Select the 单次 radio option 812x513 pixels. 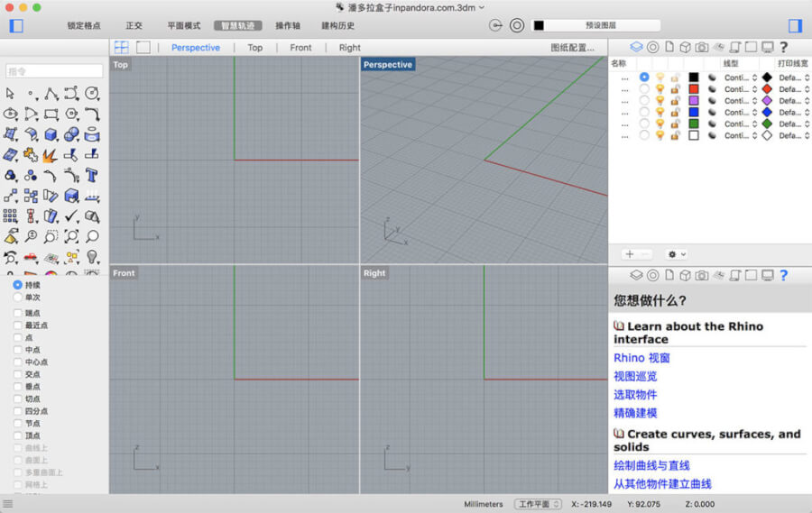18,298
